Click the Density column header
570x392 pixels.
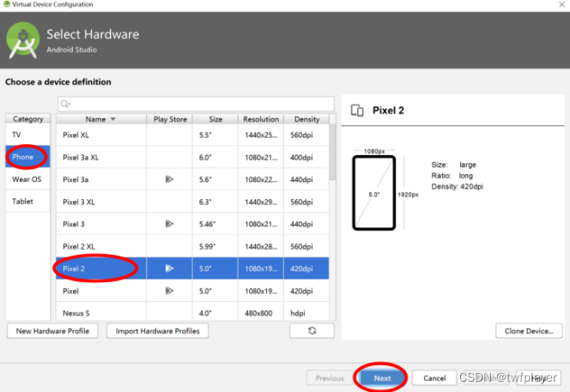click(306, 119)
